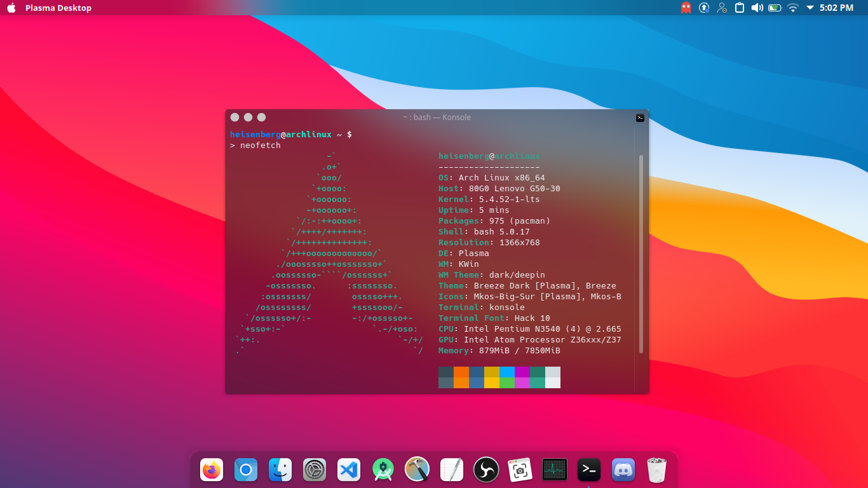Check battery status from the tray icon
The width and height of the screenshot is (868, 488).
(x=775, y=8)
